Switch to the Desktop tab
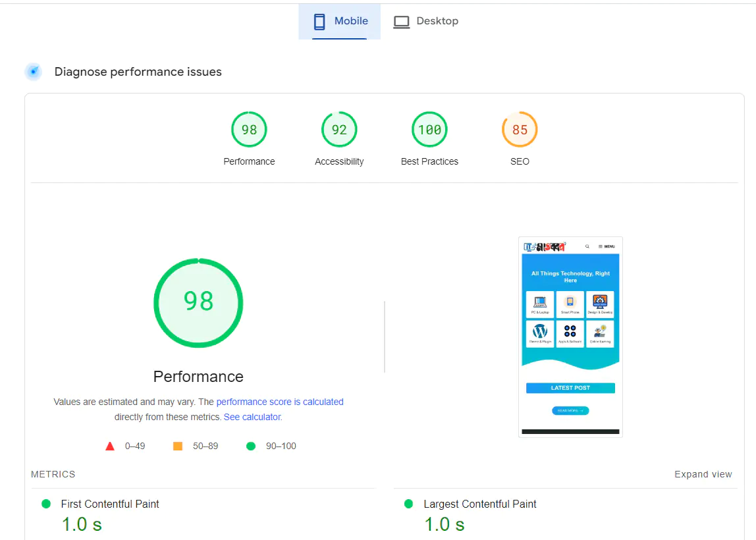 (425, 21)
